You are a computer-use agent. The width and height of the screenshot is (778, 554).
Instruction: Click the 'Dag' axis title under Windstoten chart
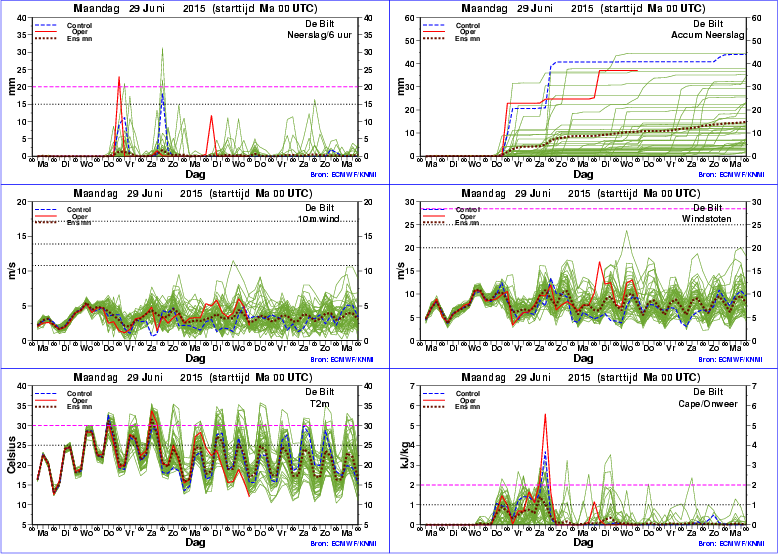pyautogui.click(x=583, y=359)
